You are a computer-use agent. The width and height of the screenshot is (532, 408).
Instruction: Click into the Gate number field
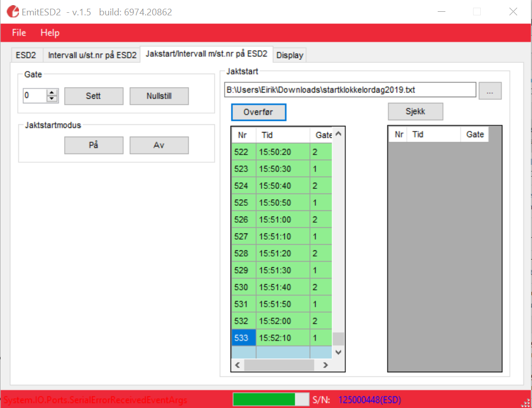pyautogui.click(x=35, y=96)
